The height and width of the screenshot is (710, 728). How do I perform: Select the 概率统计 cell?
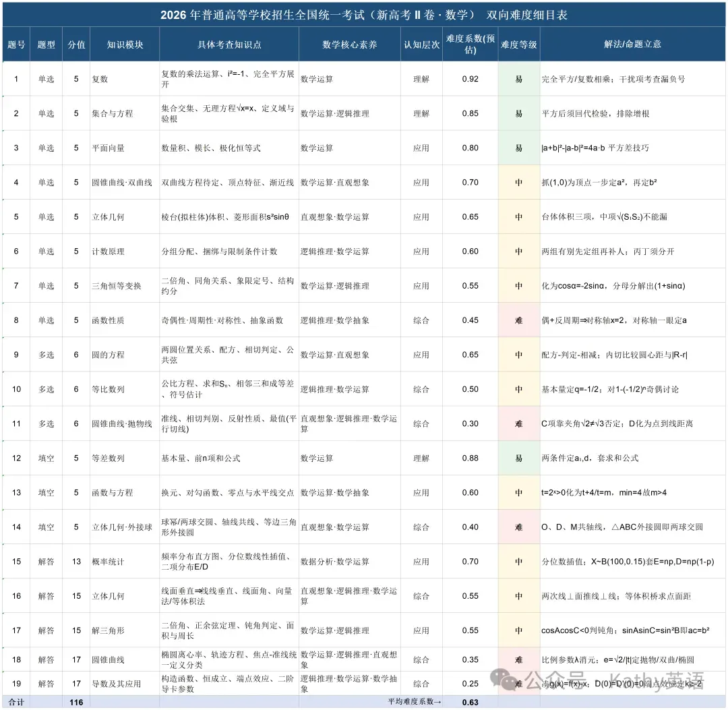point(125,562)
